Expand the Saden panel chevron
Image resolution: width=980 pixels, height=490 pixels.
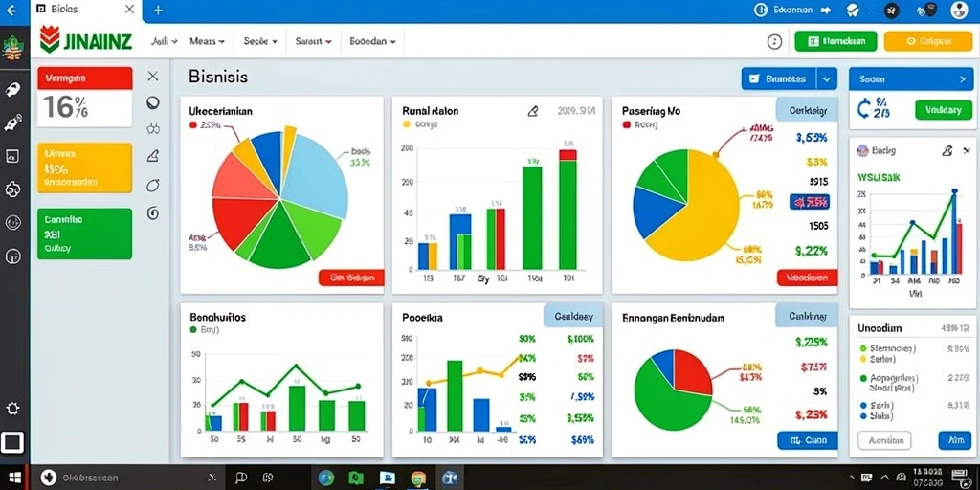click(x=963, y=79)
